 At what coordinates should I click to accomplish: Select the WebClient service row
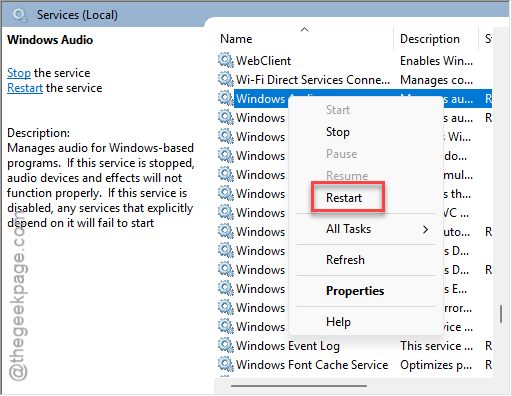tap(354, 61)
